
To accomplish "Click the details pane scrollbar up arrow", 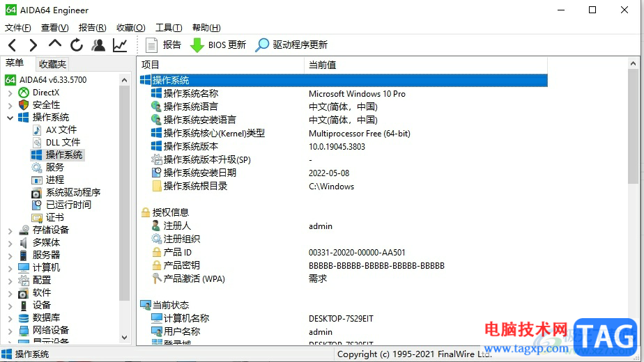I will 633,63.
